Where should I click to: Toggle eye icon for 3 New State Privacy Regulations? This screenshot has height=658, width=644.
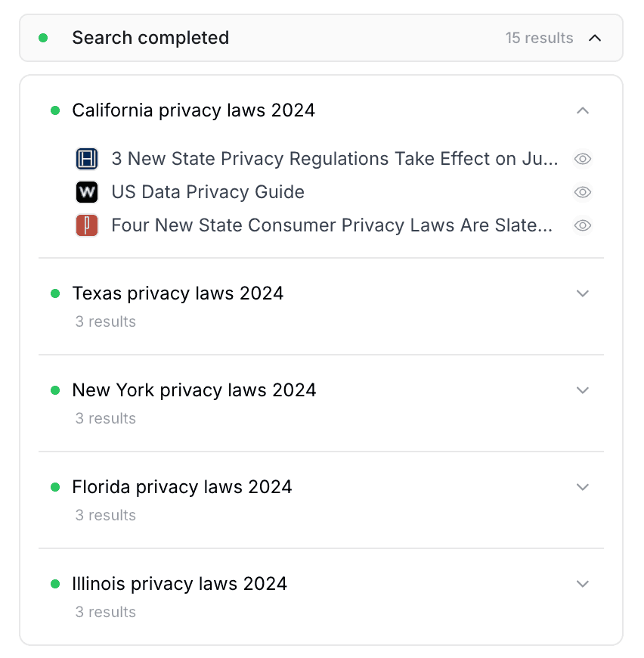pos(583,159)
